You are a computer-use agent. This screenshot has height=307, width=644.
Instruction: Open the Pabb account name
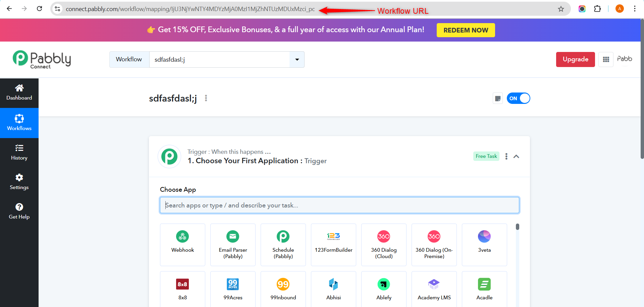[625, 59]
